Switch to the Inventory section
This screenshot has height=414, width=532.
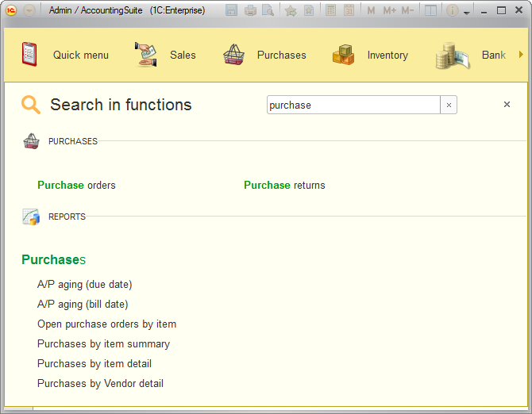(387, 55)
